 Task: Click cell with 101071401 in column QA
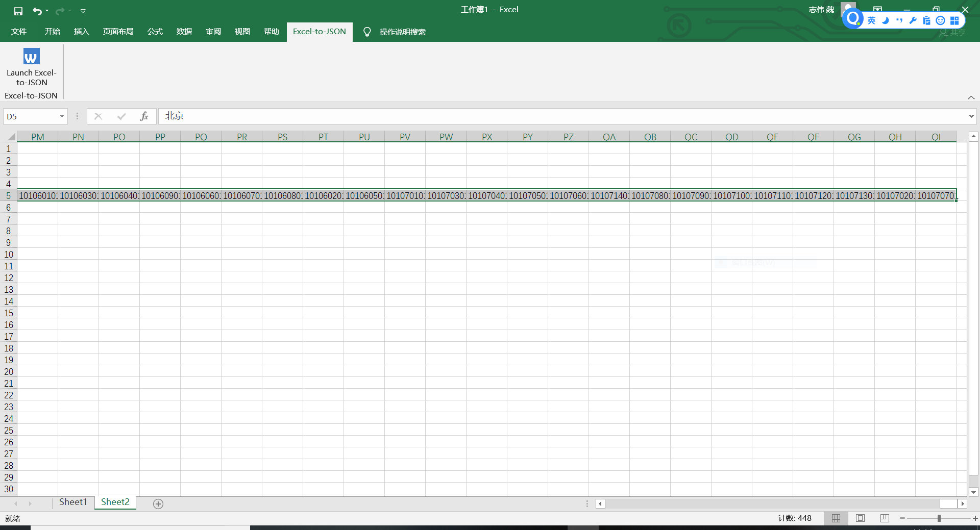click(609, 196)
